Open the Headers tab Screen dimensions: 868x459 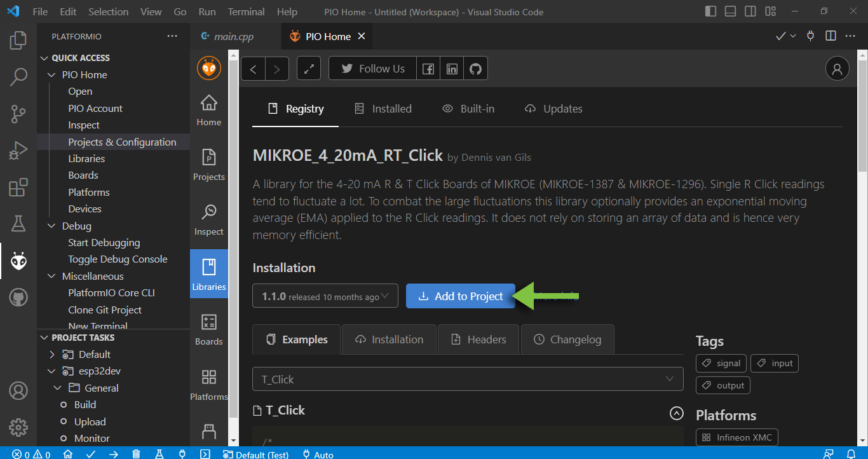click(478, 339)
